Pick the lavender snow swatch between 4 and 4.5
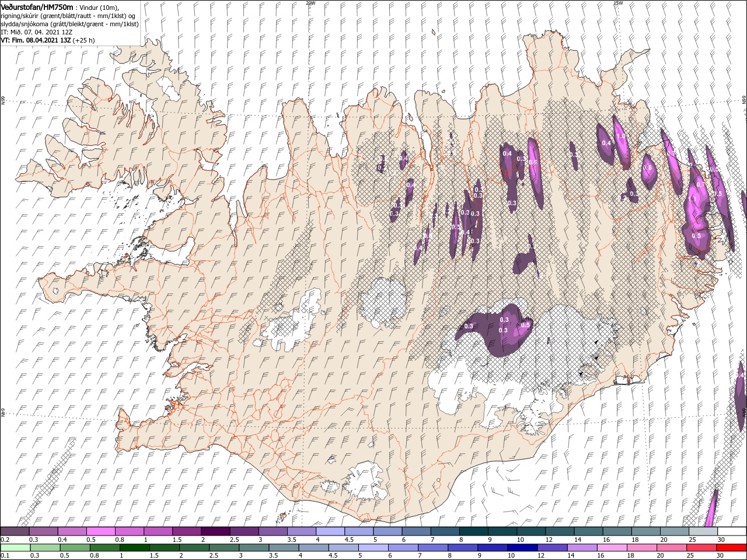Screen dimensions: 747x560 (330, 531)
